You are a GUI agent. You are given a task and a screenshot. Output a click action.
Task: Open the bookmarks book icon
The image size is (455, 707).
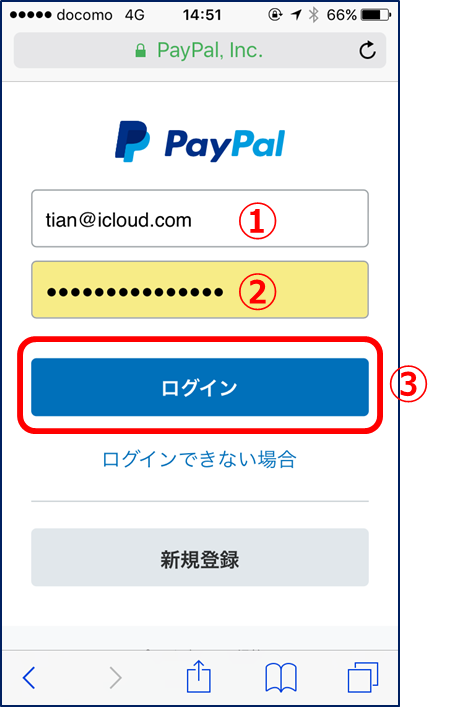(280, 677)
